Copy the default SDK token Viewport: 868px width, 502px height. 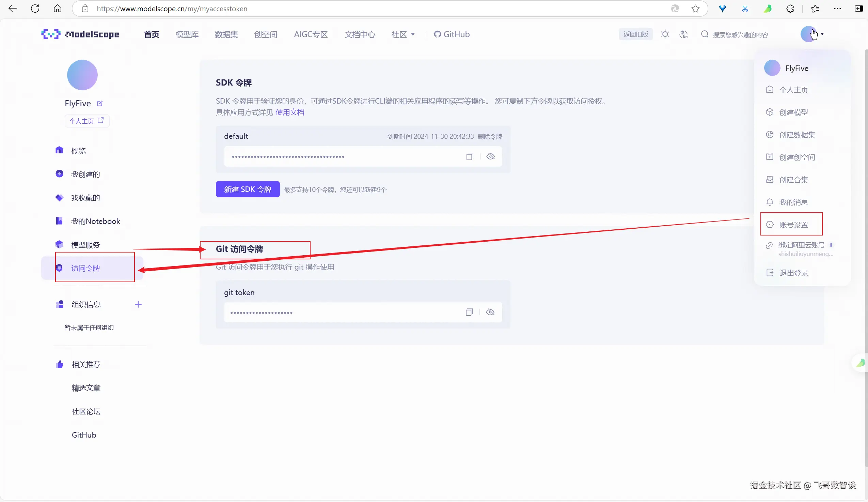coord(470,156)
